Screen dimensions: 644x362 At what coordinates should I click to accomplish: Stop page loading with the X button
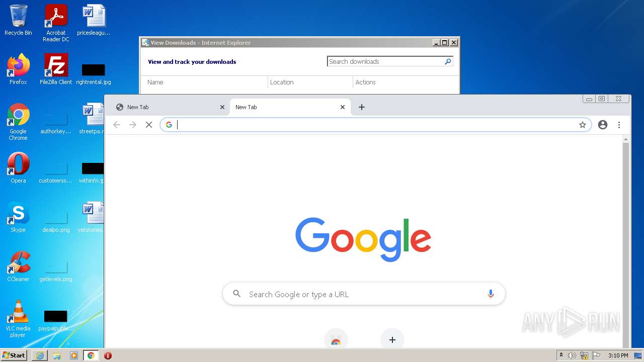[x=149, y=125]
